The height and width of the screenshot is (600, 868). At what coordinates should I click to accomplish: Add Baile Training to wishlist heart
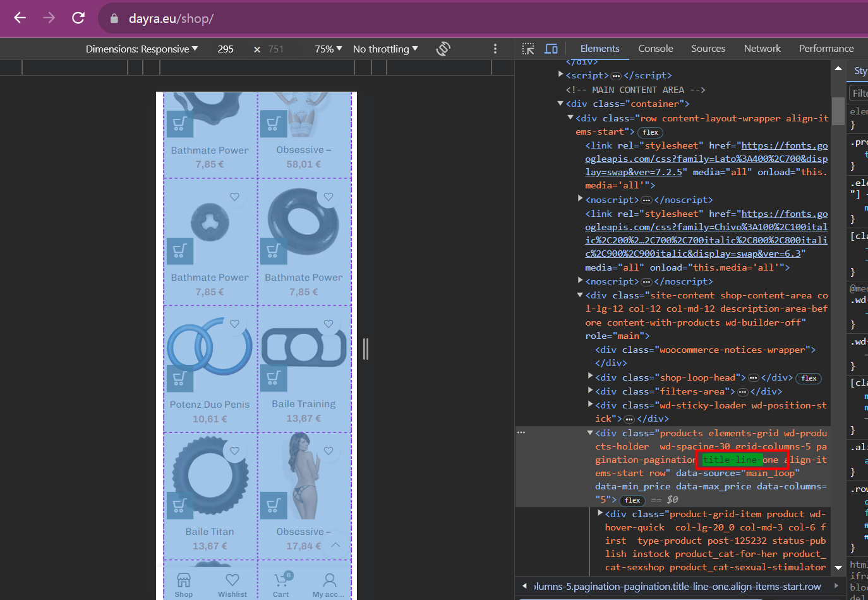329,324
